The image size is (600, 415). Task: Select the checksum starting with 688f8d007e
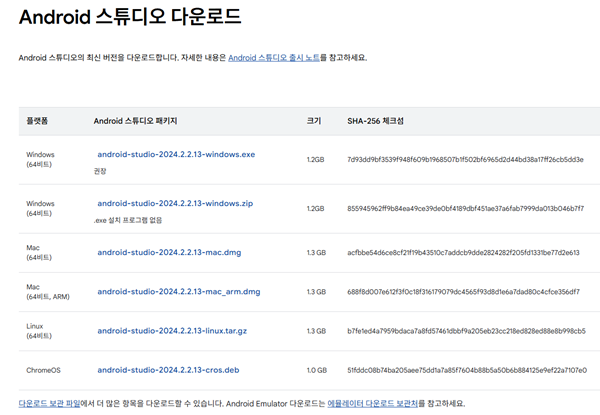coord(463,292)
